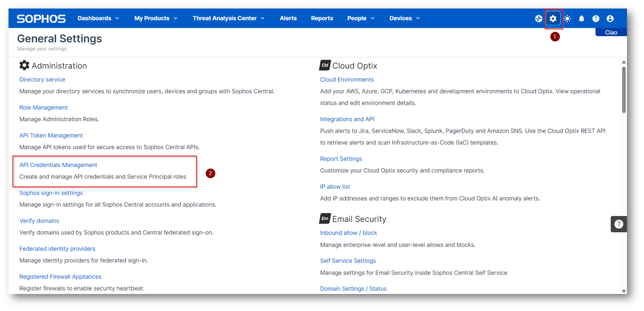Click the Cloud Optix Cld badge icon

click(x=325, y=65)
